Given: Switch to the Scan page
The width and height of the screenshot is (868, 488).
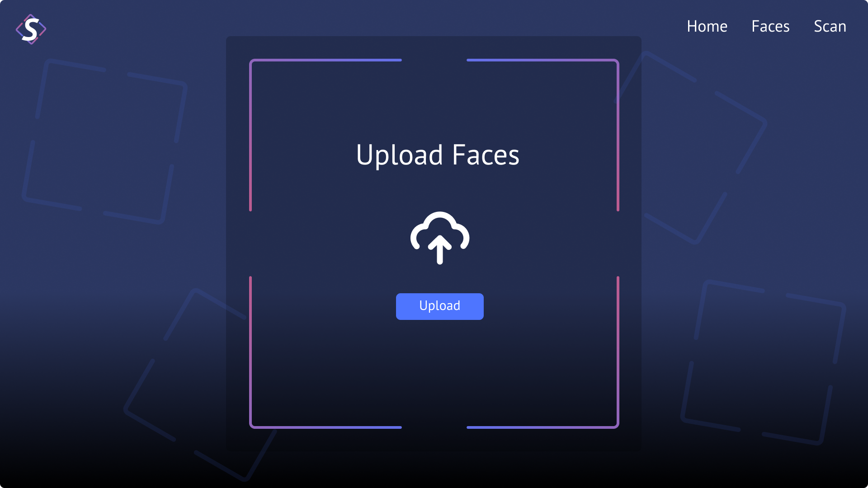Looking at the screenshot, I should point(830,26).
